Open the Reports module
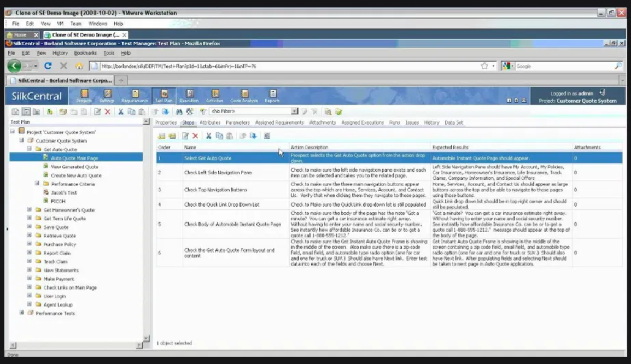 [x=272, y=96]
